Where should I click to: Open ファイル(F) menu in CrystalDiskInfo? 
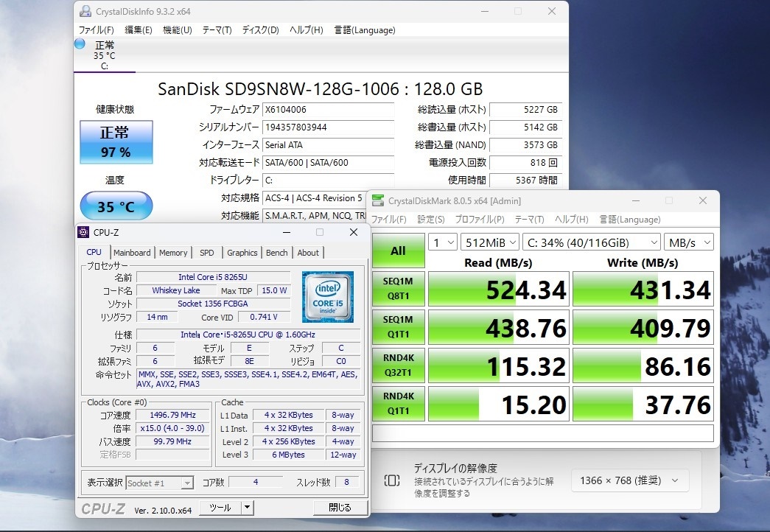point(97,30)
